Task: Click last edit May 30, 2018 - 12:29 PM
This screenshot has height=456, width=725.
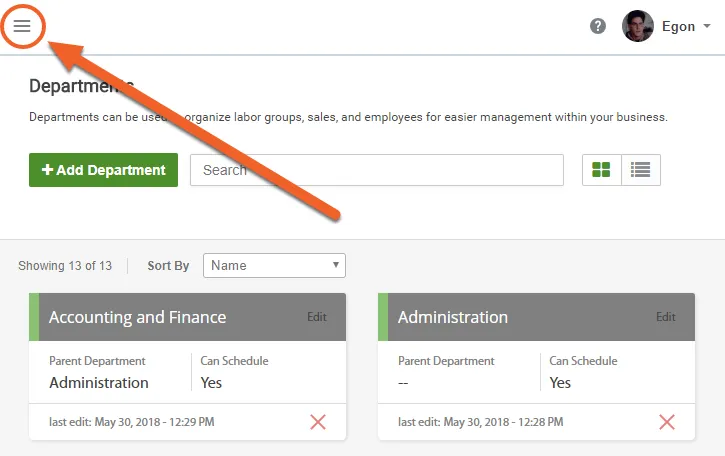Action: 131,422
